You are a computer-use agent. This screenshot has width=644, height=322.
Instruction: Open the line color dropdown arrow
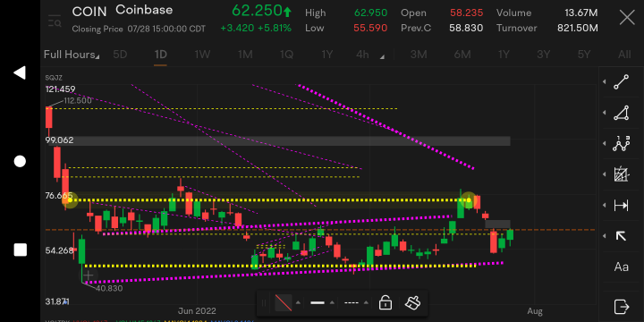tap(298, 303)
